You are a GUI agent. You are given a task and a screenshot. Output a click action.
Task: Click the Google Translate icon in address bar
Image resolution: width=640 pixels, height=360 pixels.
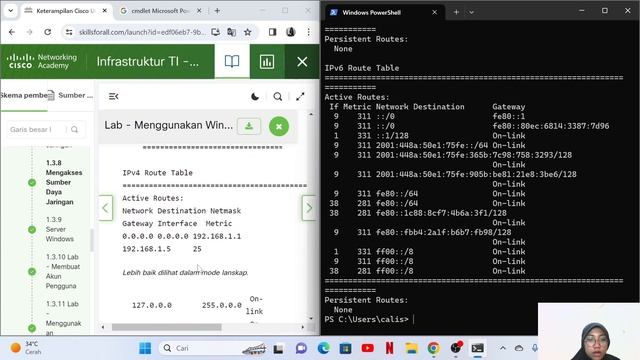(x=231, y=32)
